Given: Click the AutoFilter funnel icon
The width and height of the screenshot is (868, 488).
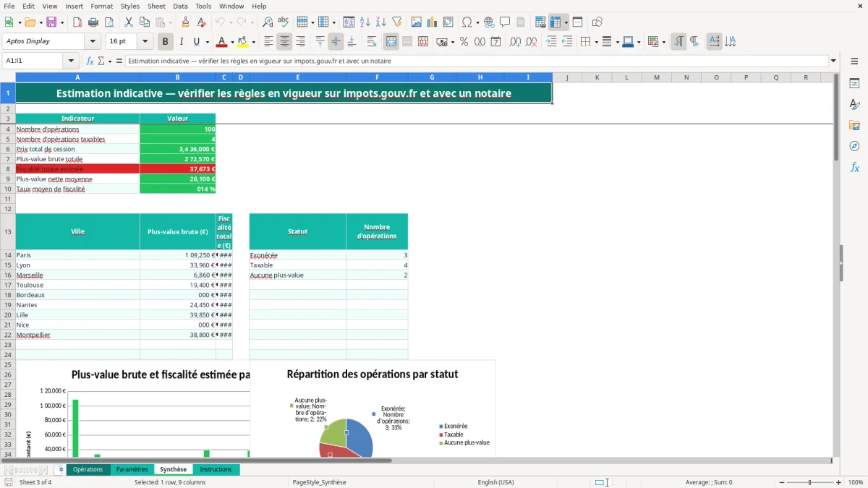Looking at the screenshot, I should tap(396, 22).
